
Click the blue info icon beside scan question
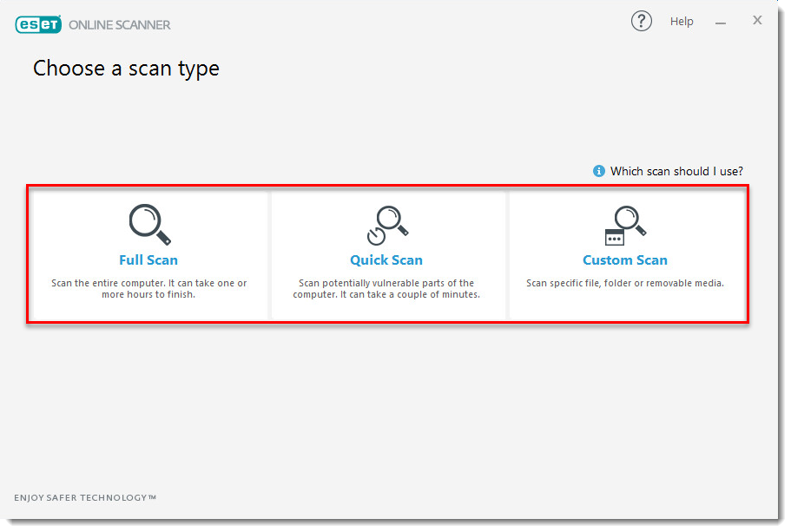tap(598, 171)
